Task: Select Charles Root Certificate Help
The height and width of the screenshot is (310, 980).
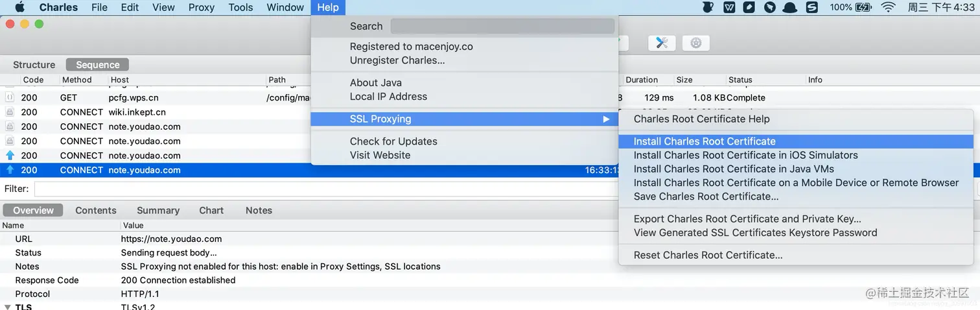Action: point(796,119)
